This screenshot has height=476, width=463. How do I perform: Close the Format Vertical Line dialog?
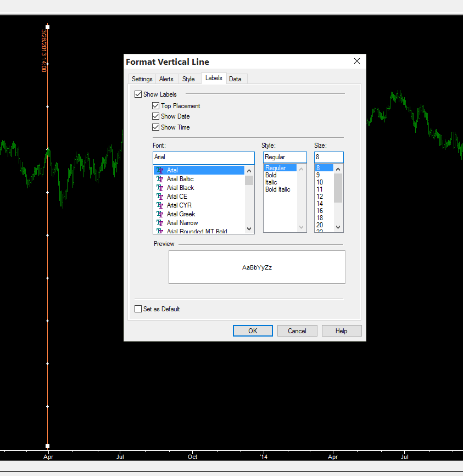357,61
